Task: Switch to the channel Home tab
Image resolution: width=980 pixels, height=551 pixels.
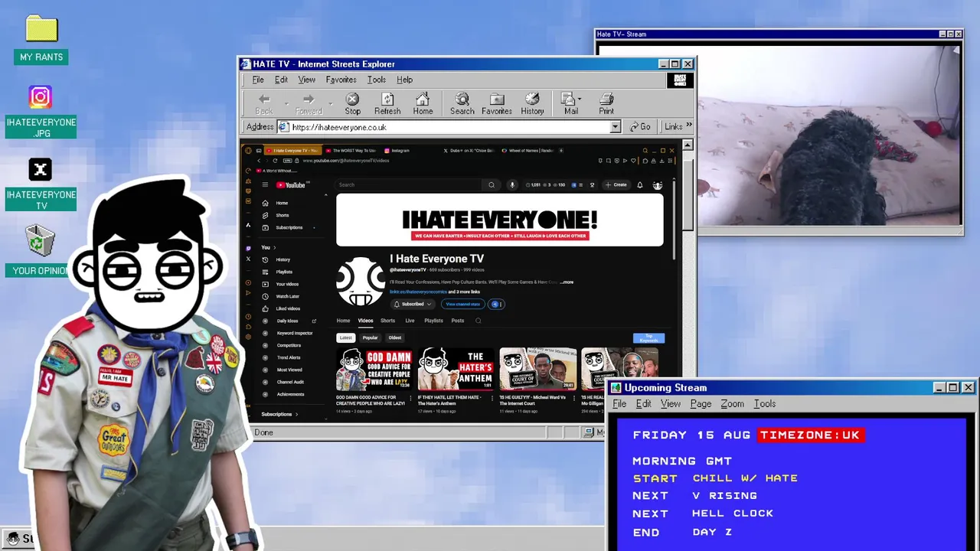Action: click(x=343, y=321)
